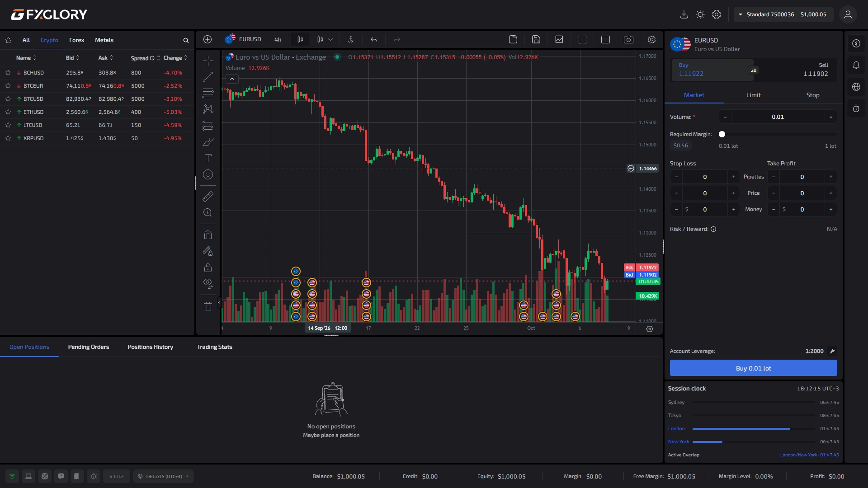This screenshot has width=868, height=488.
Task: Open the emoji icons tool
Action: 208,174
